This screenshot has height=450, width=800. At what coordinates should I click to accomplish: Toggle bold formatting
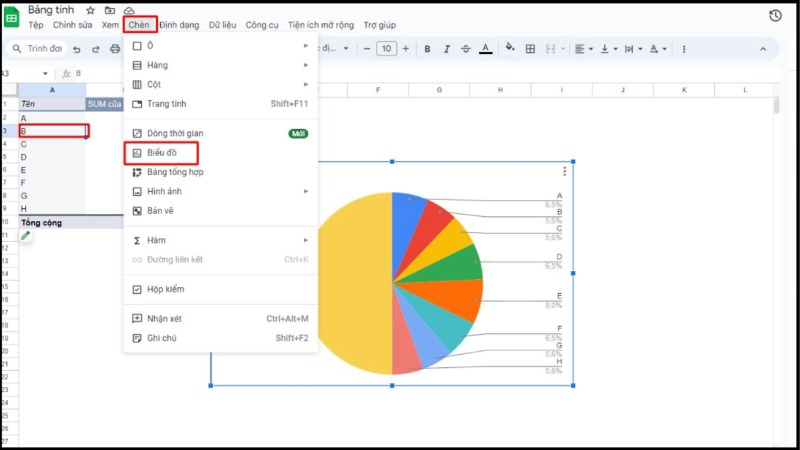[427, 49]
